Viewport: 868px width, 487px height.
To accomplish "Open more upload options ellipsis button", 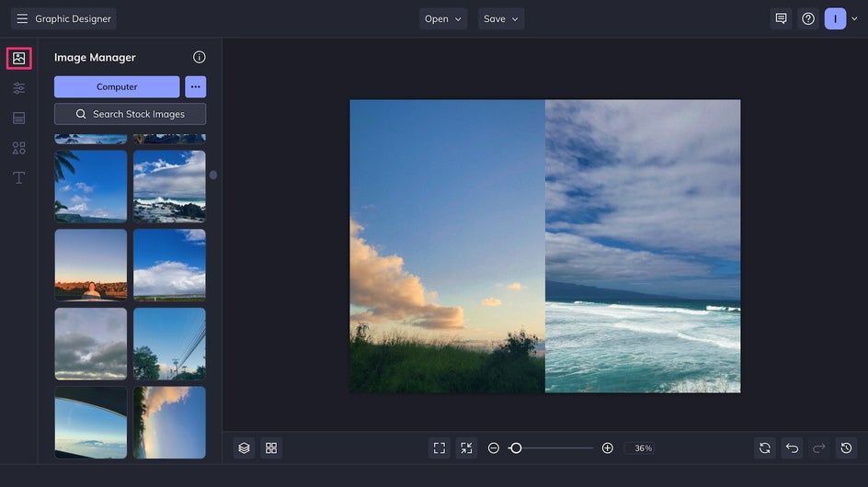I will pos(196,87).
